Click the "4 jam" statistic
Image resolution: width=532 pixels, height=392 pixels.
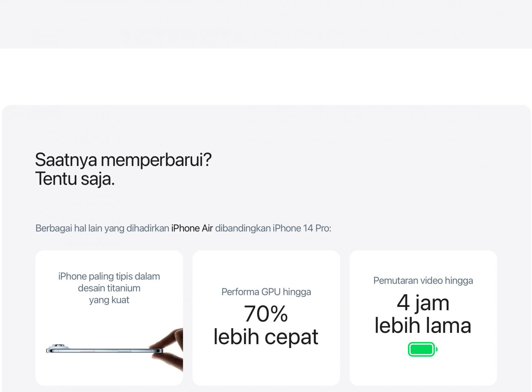(x=423, y=303)
